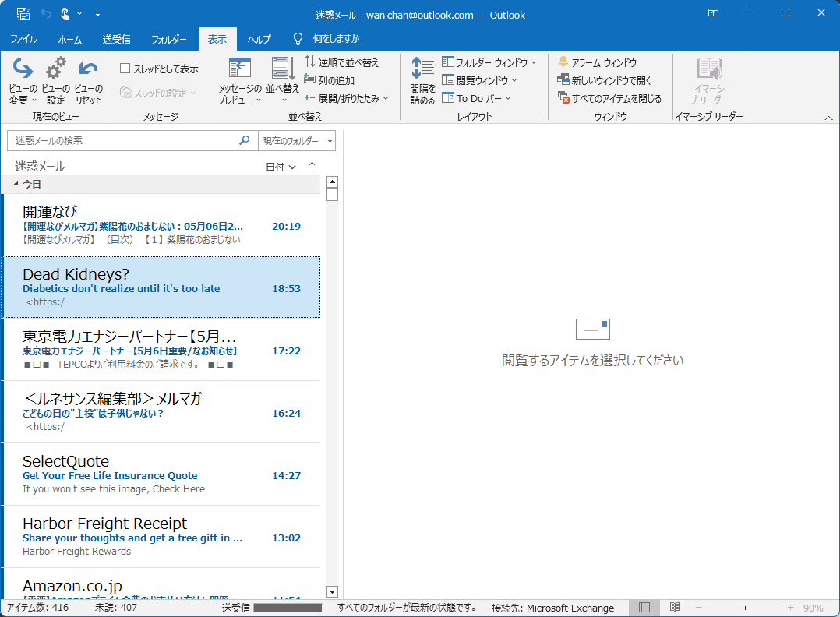The image size is (840, 617).
Task: Open the Dead Kidneys? email
Action: coord(162,287)
